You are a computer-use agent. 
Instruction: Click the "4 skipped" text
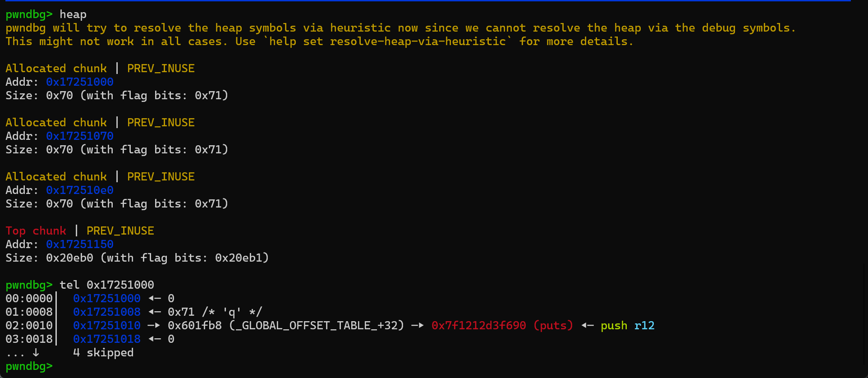pos(103,353)
